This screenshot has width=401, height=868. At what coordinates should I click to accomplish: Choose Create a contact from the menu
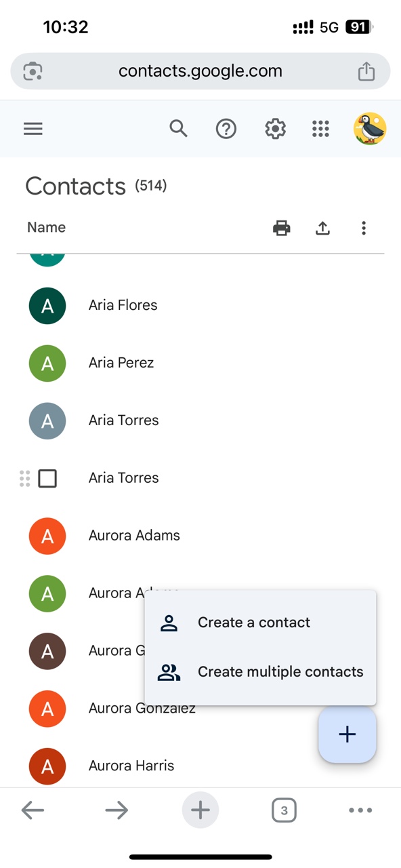[x=253, y=622]
